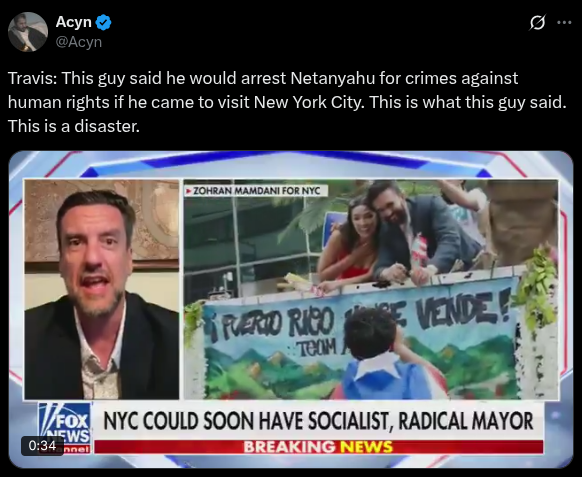Click the ZOHRAN MAMDANI FOR NYC caption label
The width and height of the screenshot is (582, 477).
(x=256, y=191)
